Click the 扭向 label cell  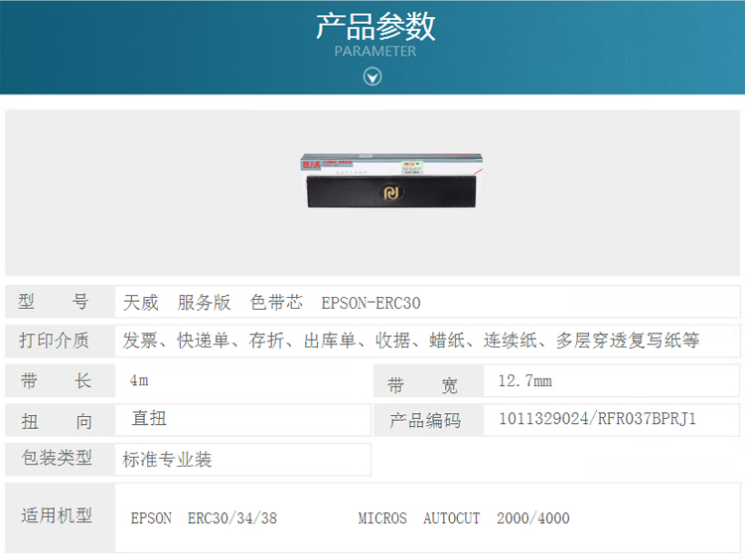(x=60, y=420)
